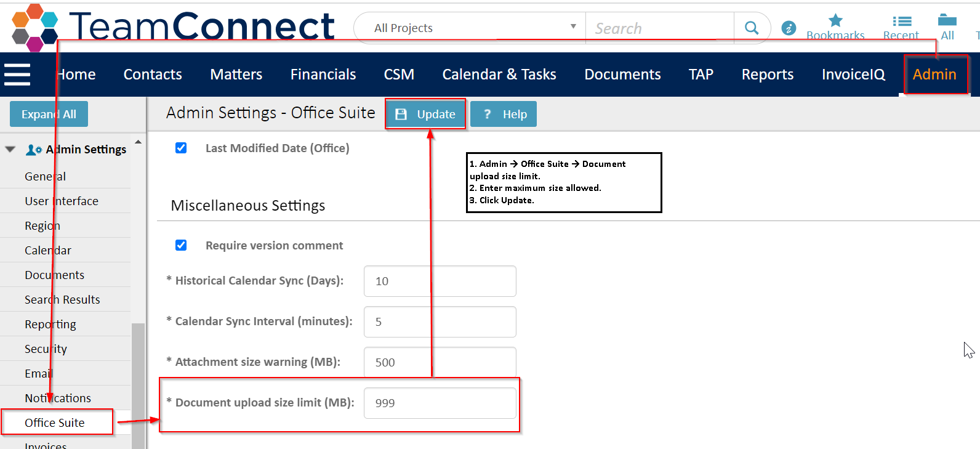Click the search magnifier icon
Viewport: 980px width, 449px height.
pos(752,28)
